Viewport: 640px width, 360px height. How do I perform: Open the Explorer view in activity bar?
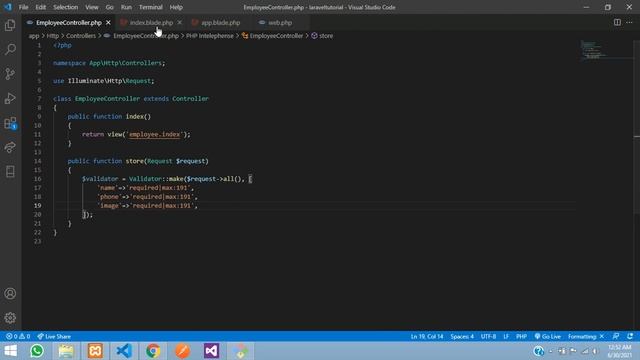(10, 25)
